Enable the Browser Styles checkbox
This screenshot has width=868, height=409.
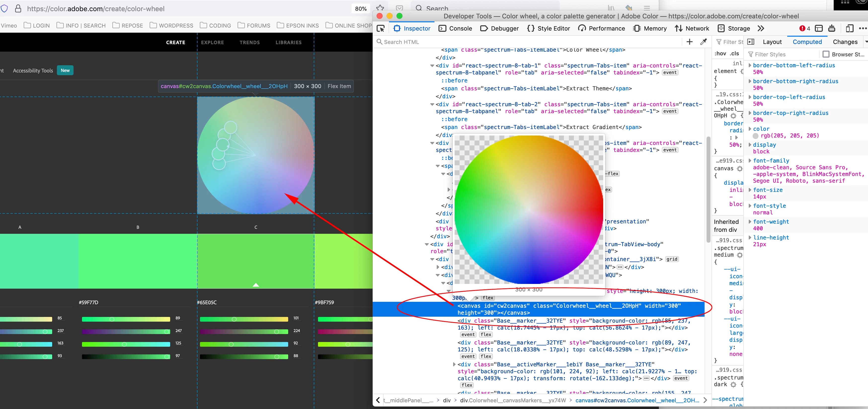(826, 54)
